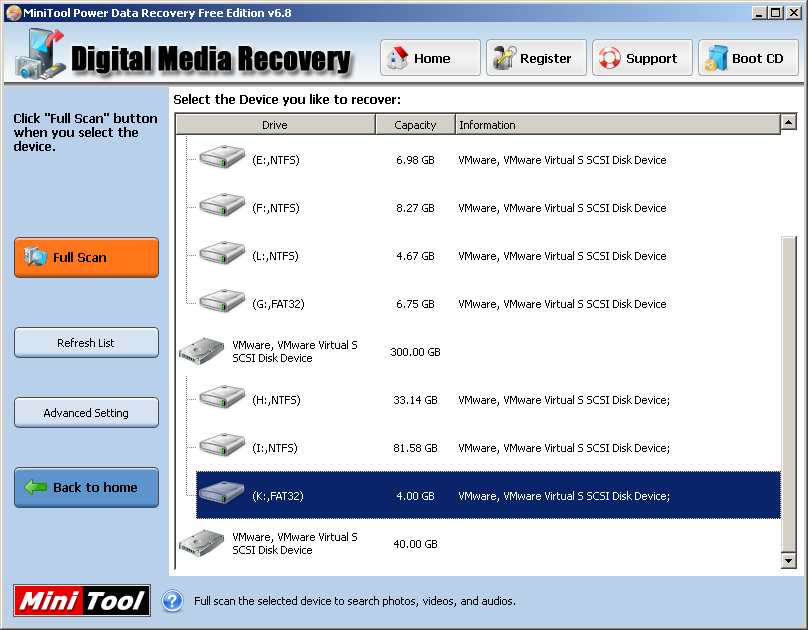Image resolution: width=808 pixels, height=630 pixels.
Task: Click the 6.75 GB capacity value
Action: [x=415, y=304]
